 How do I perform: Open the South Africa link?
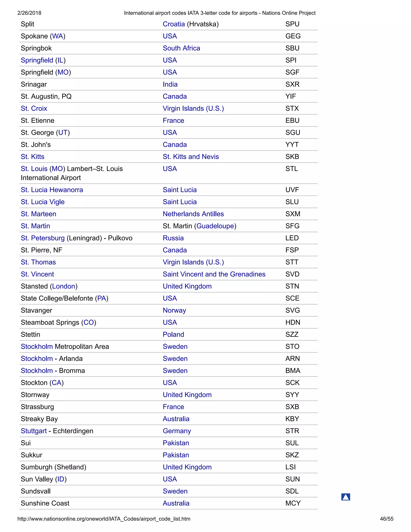[x=181, y=48]
